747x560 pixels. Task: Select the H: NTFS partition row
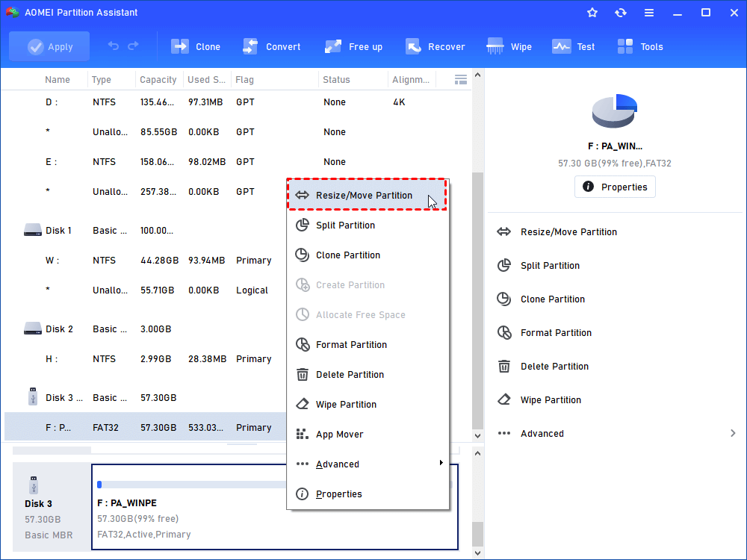tap(143, 359)
